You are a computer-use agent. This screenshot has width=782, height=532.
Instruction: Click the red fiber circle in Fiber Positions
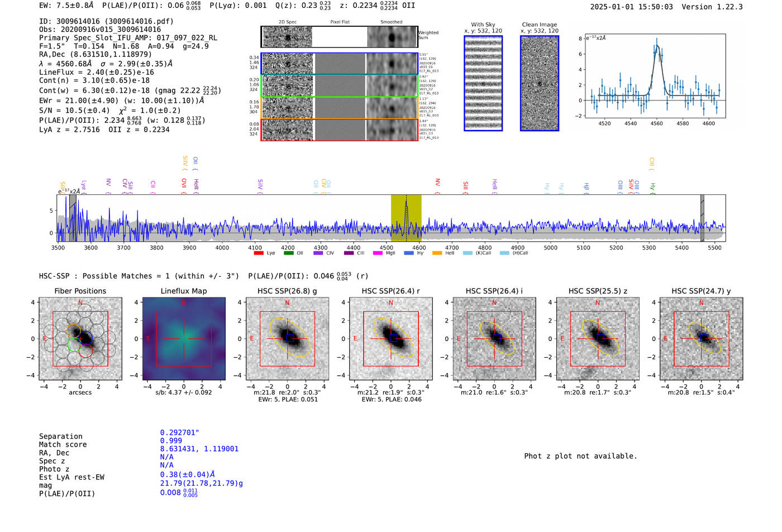click(x=85, y=351)
